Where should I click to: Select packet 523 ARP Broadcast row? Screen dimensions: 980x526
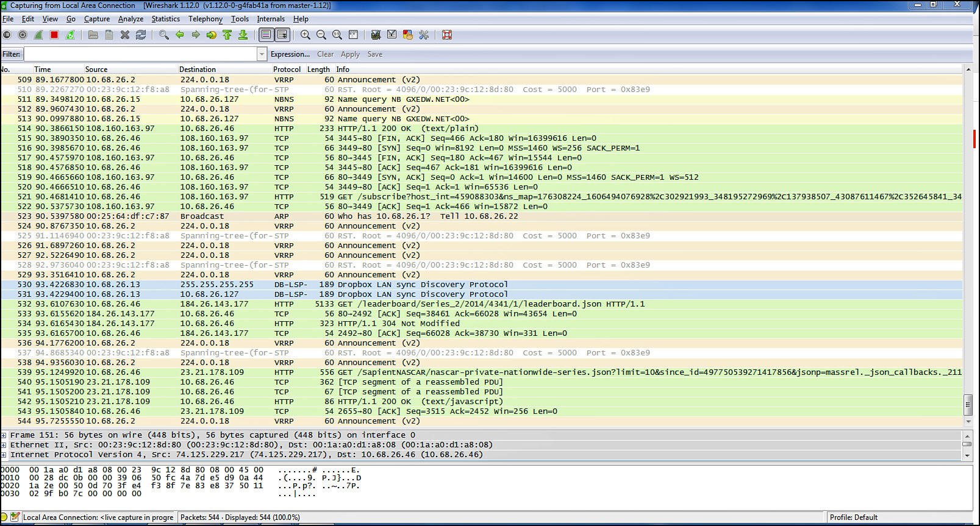[x=482, y=216]
